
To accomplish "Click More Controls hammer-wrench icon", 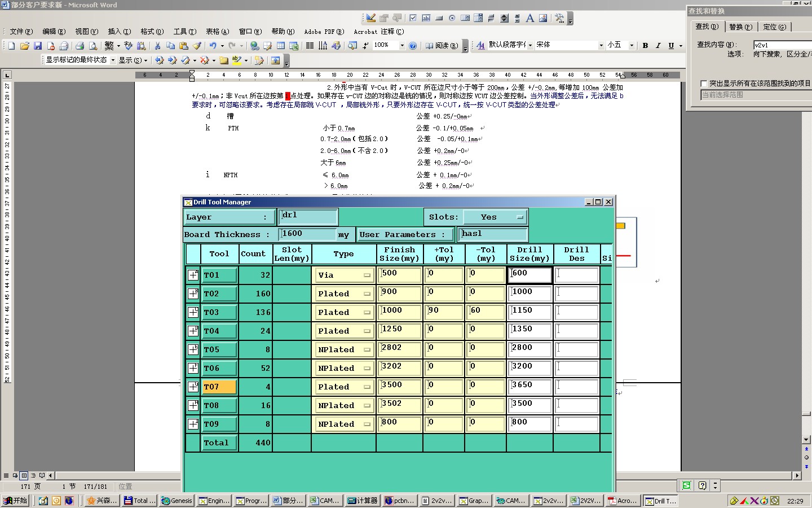I will click(559, 18).
